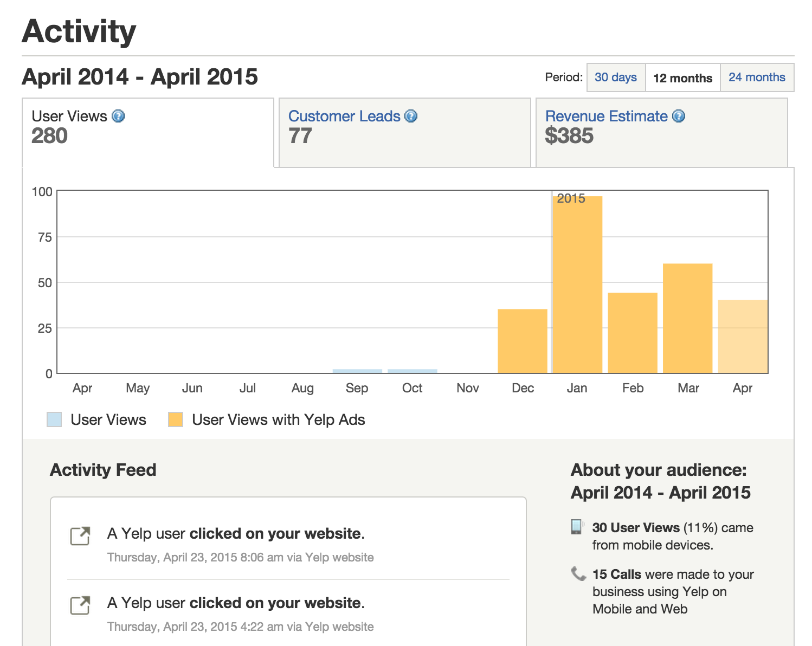Click the small September bar
Image resolution: width=812 pixels, height=646 pixels.
pos(357,371)
